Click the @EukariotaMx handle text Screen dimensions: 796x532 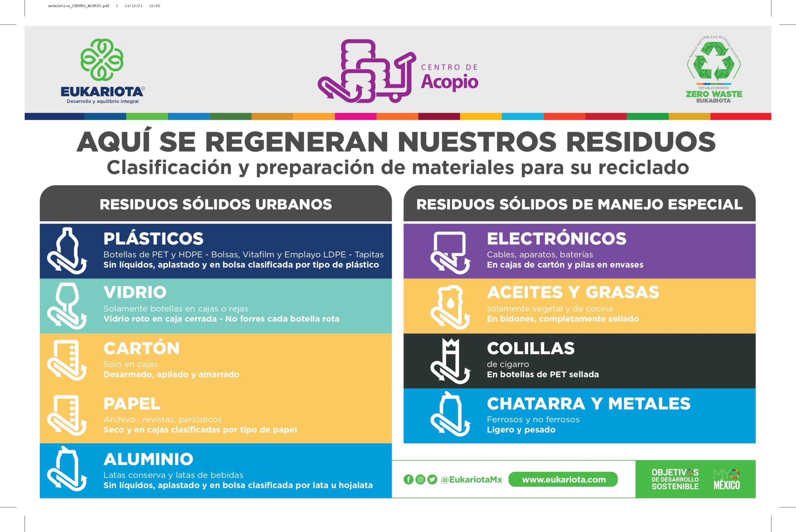tap(471, 480)
